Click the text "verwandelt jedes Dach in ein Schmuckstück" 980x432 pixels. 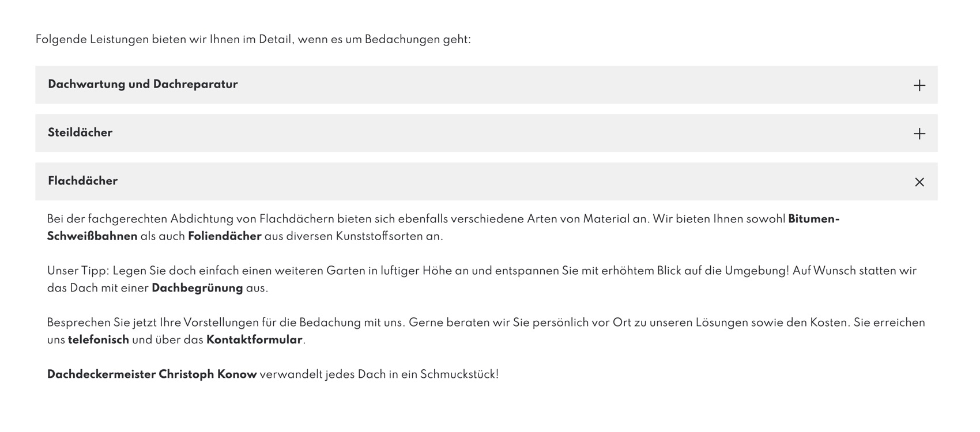379,374
